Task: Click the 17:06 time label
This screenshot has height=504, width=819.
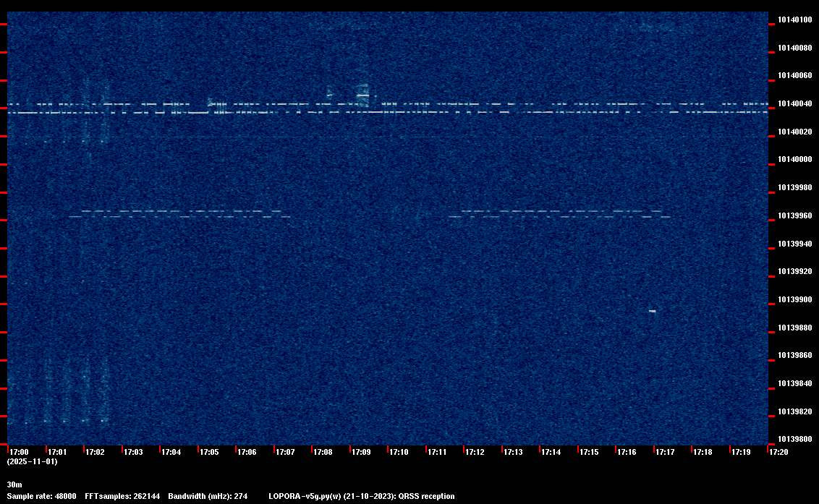Action: [247, 452]
